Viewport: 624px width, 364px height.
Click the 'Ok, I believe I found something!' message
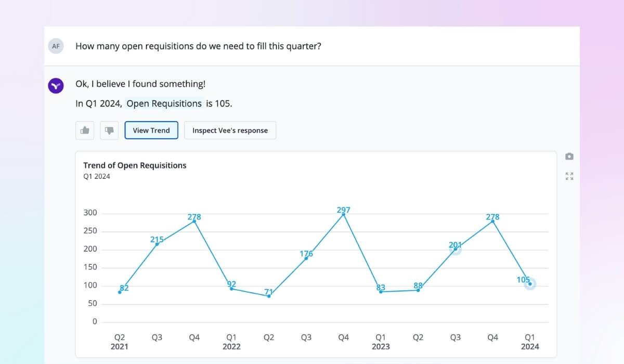[140, 84]
